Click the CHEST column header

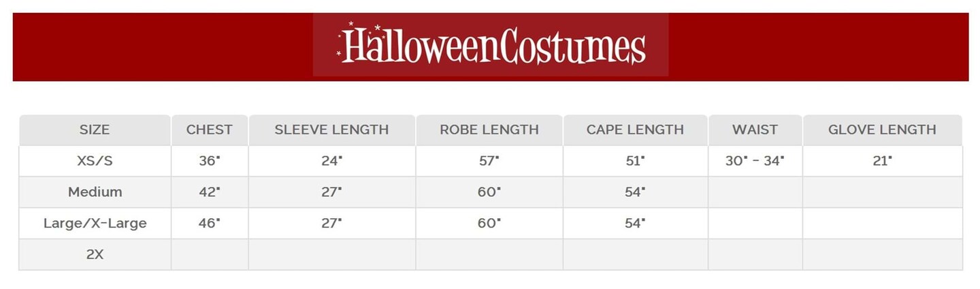click(x=210, y=130)
